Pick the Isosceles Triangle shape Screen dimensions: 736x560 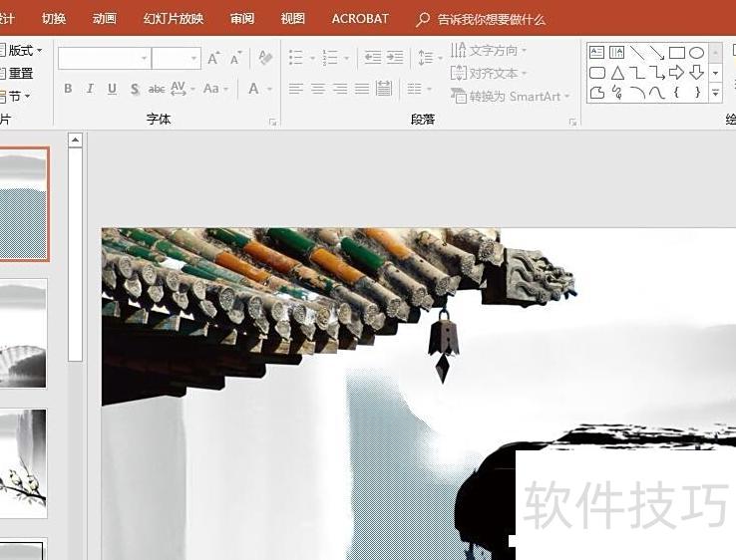[617, 73]
